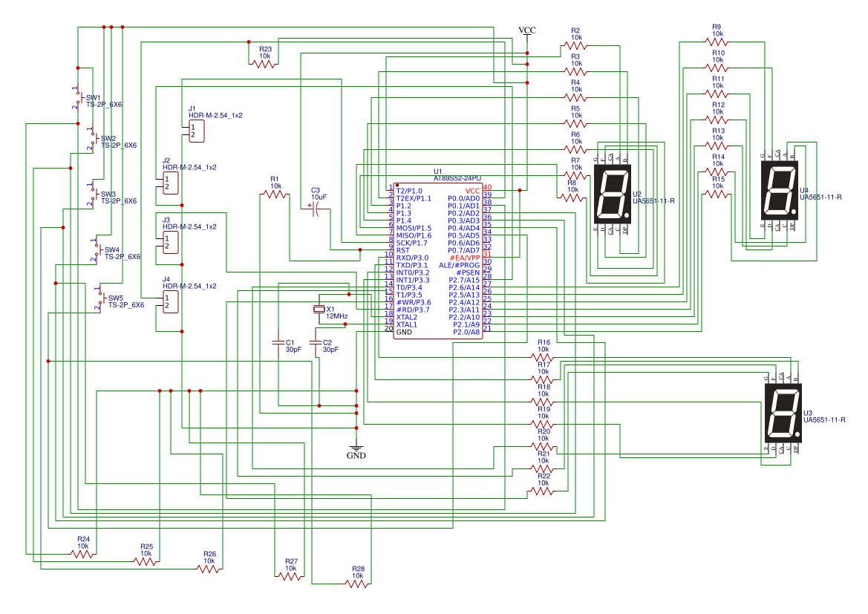Select the #EA/VPP pin label
Viewport: 868px width, 614px height.
click(x=465, y=258)
